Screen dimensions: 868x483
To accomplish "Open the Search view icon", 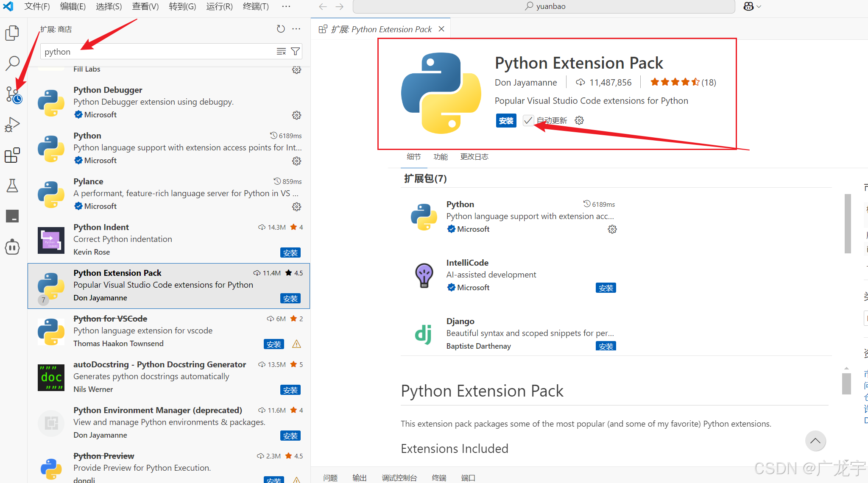I will point(12,63).
